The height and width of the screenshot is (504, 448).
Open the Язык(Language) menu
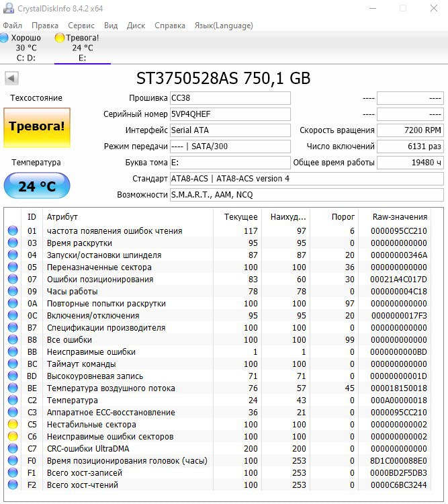224,26
